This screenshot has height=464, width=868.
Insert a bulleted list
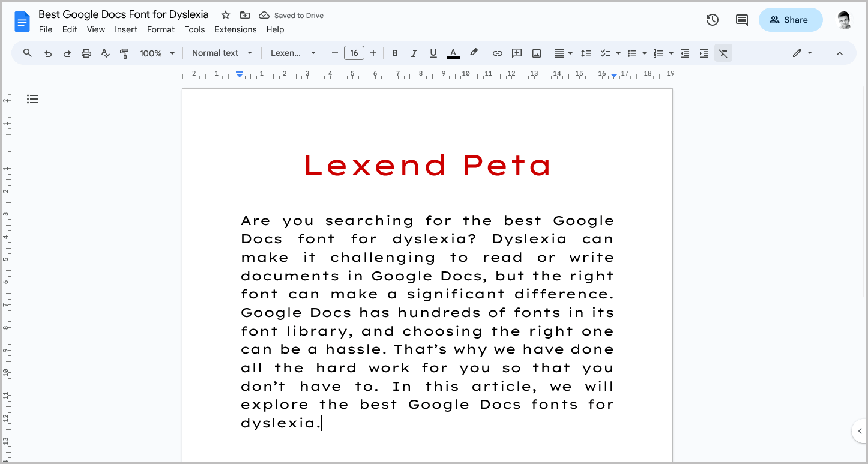[x=631, y=53]
